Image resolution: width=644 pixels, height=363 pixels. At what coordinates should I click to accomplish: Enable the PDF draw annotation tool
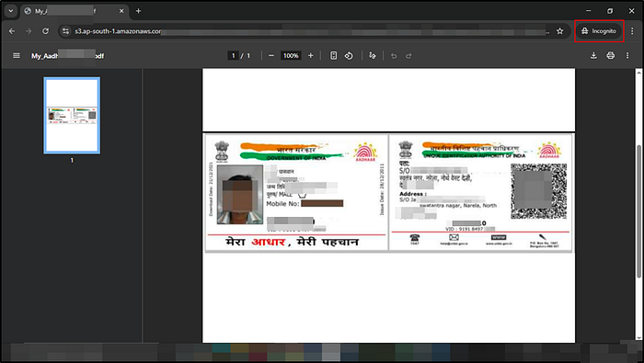(x=373, y=55)
